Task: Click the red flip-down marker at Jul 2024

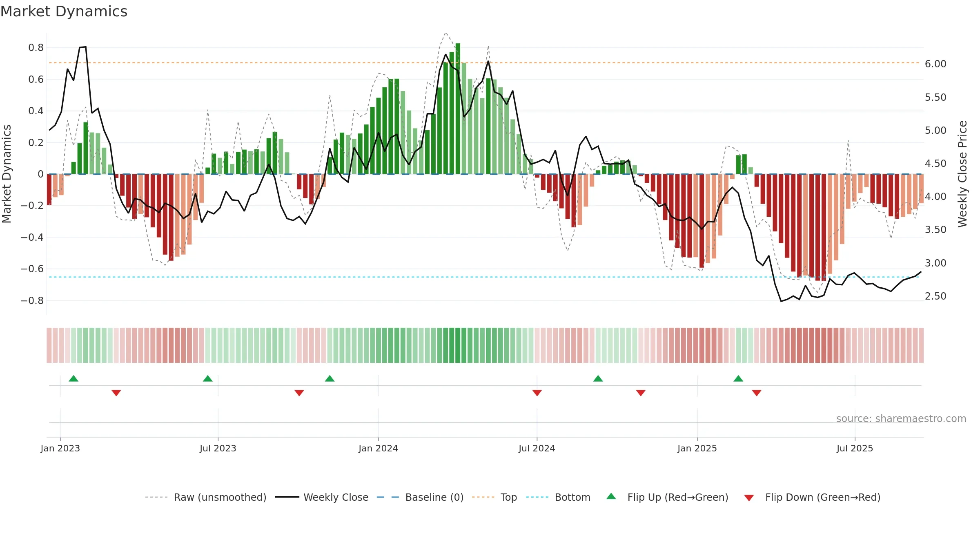Action: pyautogui.click(x=537, y=393)
